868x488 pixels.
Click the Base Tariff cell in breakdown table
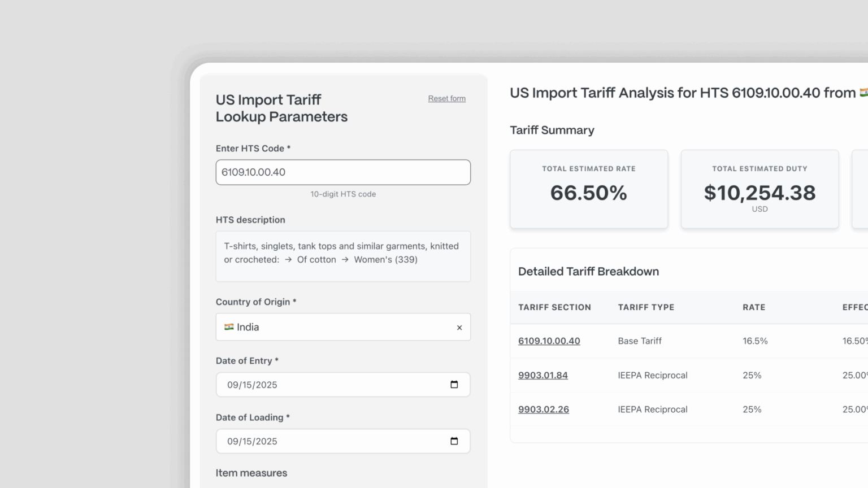tap(639, 341)
